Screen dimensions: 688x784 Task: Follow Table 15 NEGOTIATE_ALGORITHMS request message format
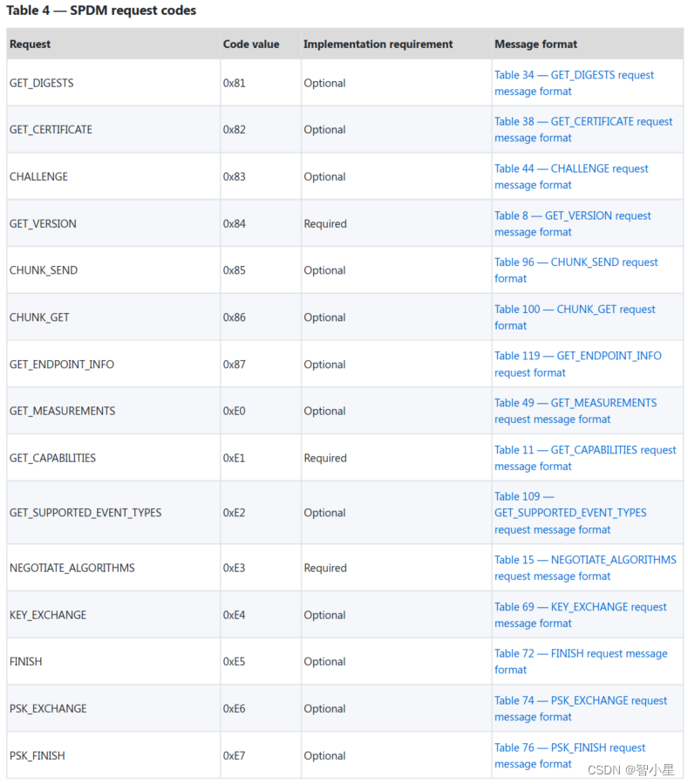point(585,568)
